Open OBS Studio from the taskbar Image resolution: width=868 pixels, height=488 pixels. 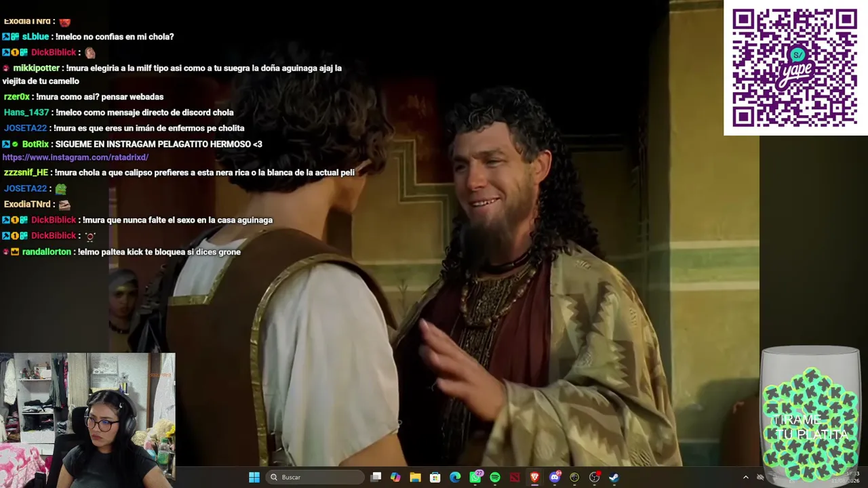[x=595, y=477]
